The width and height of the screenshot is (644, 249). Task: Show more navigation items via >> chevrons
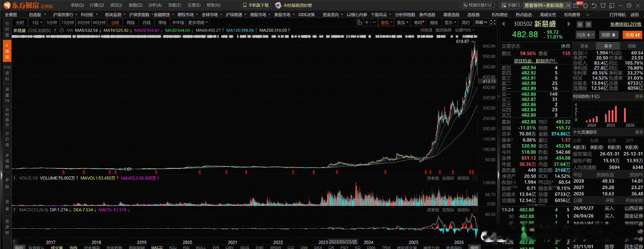(x=588, y=15)
